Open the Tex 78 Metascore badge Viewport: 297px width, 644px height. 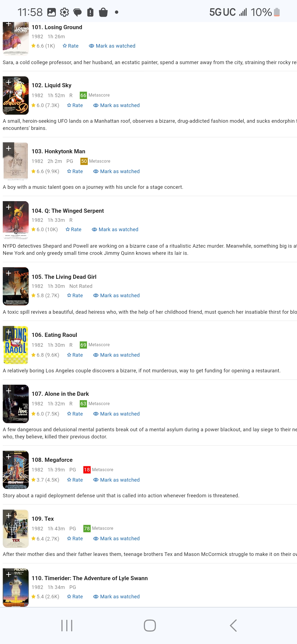click(x=98, y=528)
